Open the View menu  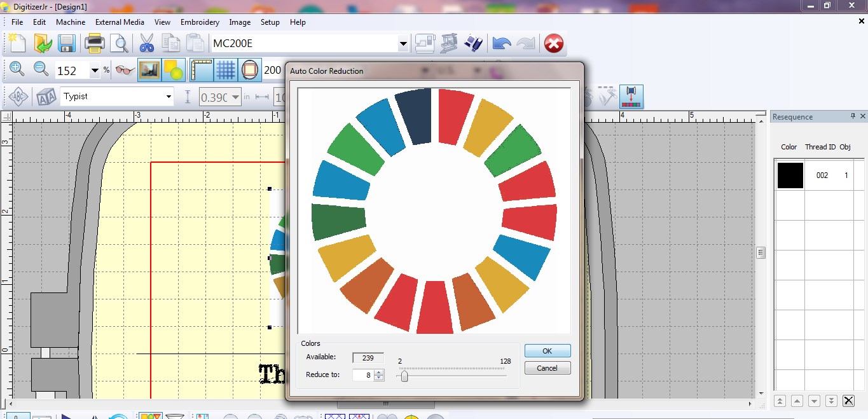tap(162, 22)
